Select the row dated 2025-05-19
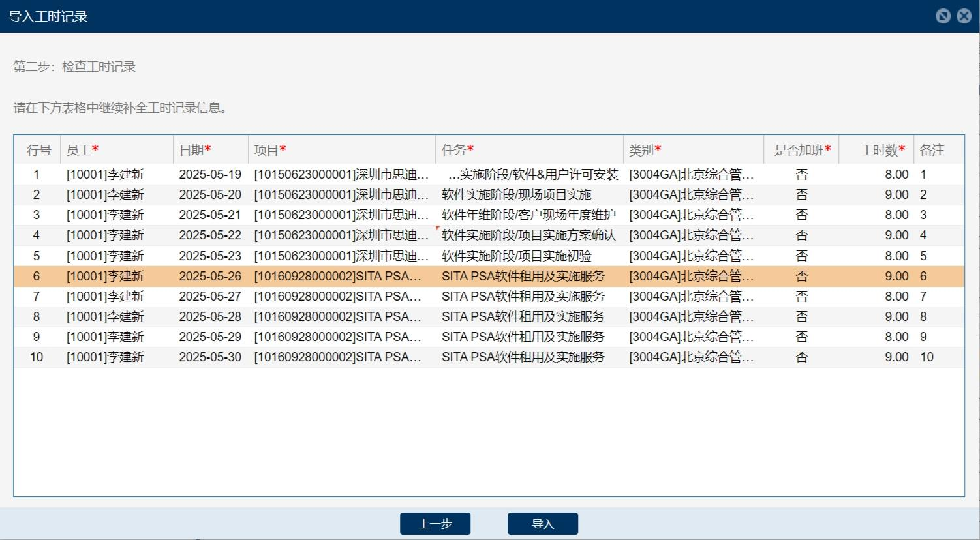980x540 pixels. 210,175
